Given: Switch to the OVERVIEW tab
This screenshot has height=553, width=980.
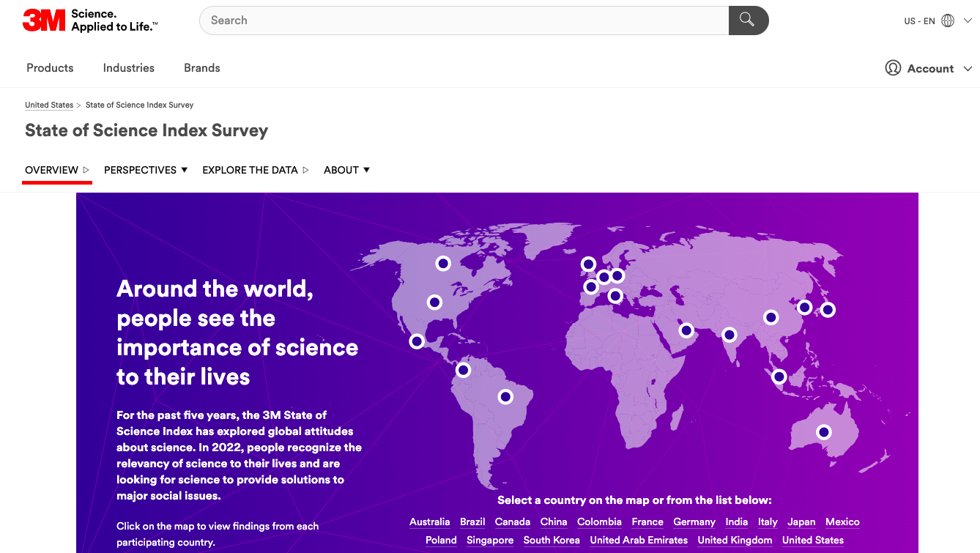Looking at the screenshot, I should point(57,170).
